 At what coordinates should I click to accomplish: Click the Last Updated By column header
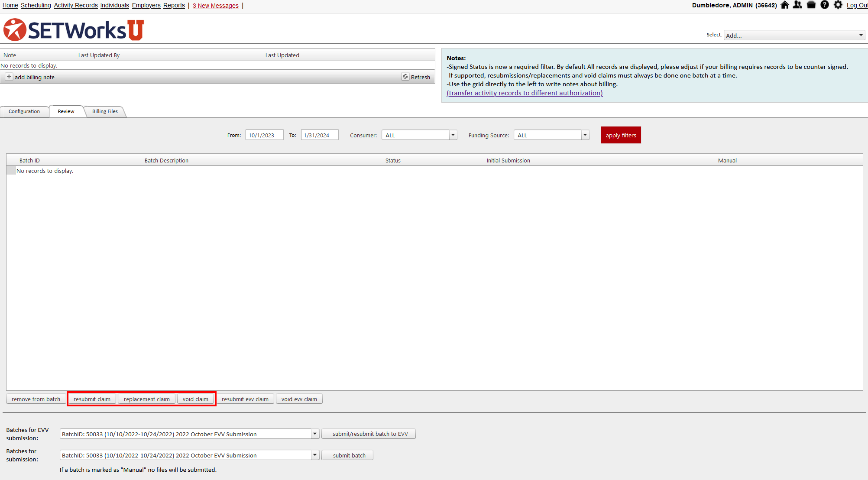99,55
